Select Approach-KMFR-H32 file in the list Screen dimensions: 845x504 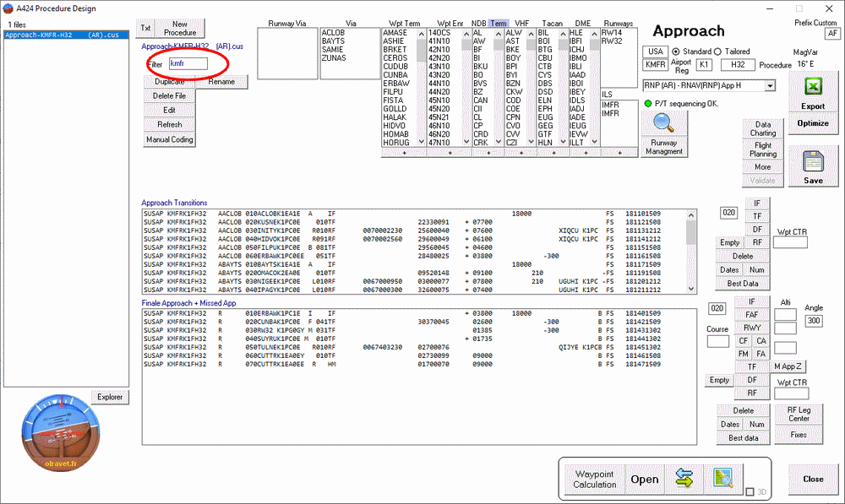(63, 35)
